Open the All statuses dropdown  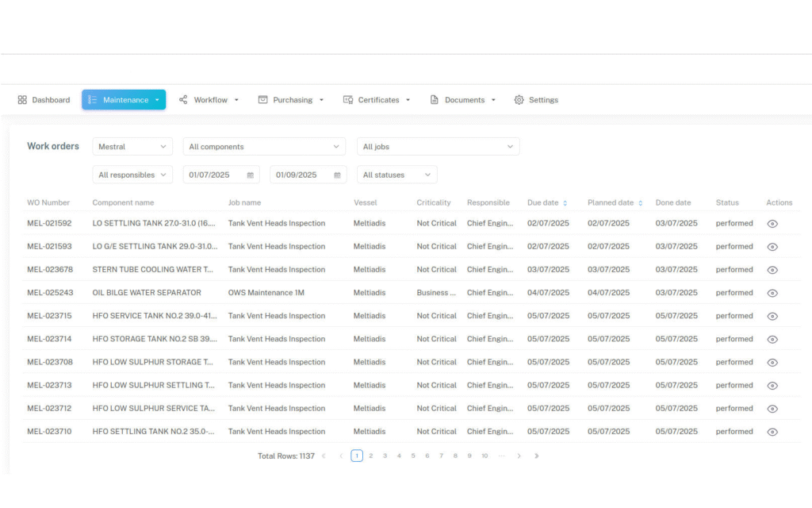pyautogui.click(x=396, y=175)
